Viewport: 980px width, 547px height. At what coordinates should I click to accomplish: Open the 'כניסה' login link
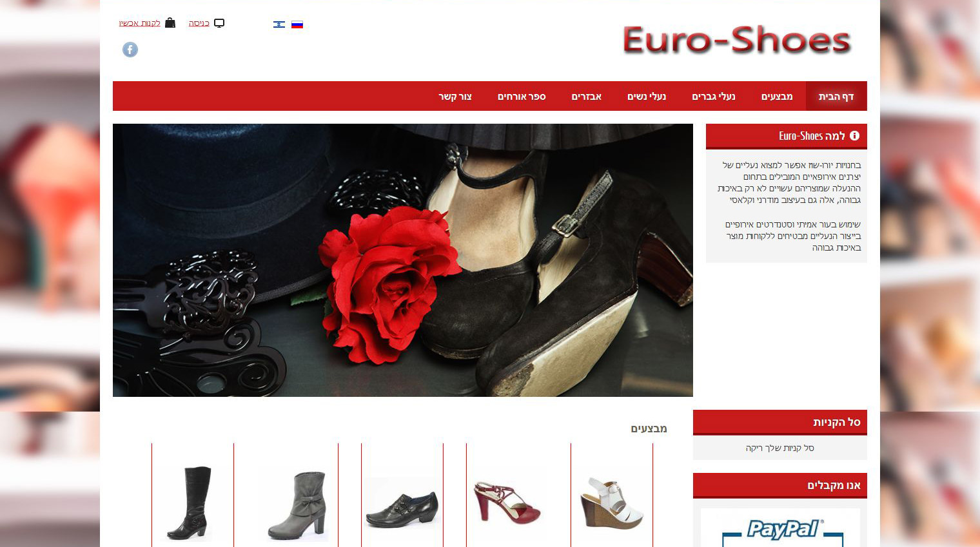(199, 23)
